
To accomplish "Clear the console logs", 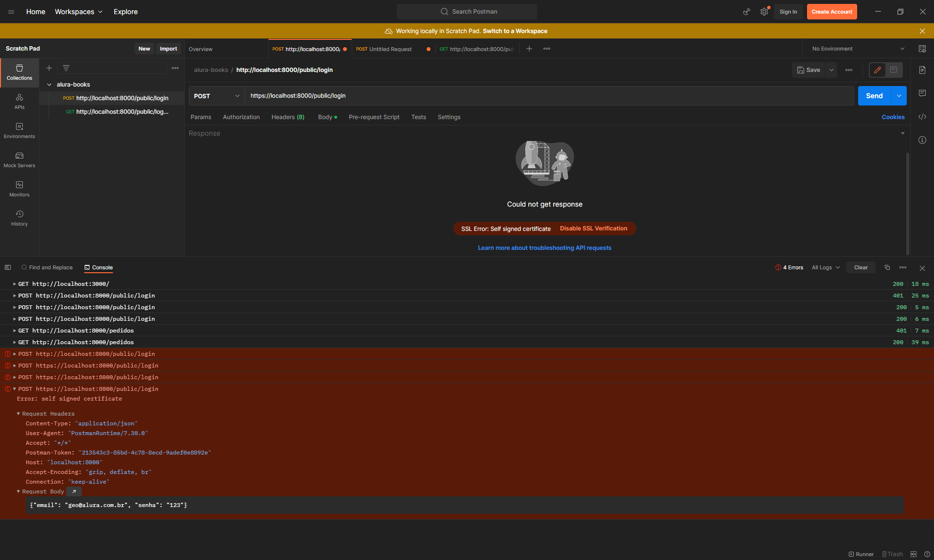I will (861, 267).
